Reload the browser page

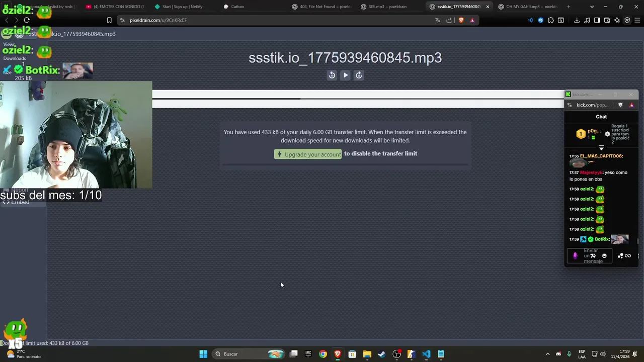(x=27, y=20)
